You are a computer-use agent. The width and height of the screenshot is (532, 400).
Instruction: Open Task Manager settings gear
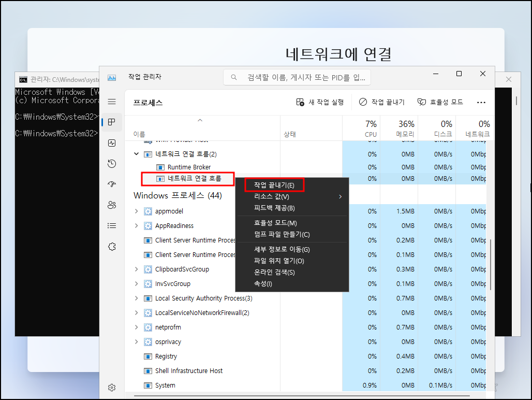(112, 388)
